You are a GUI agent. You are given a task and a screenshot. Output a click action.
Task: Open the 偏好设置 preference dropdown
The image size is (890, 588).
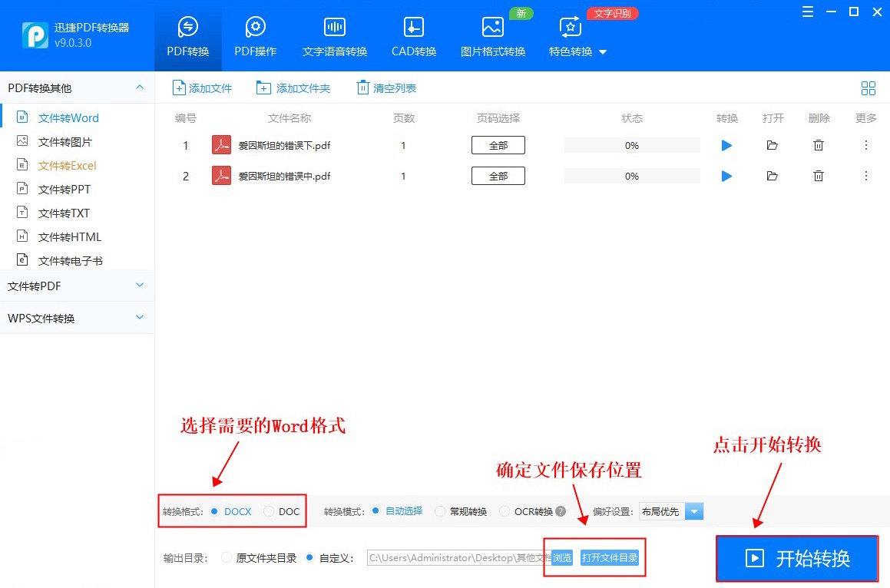pos(694,510)
